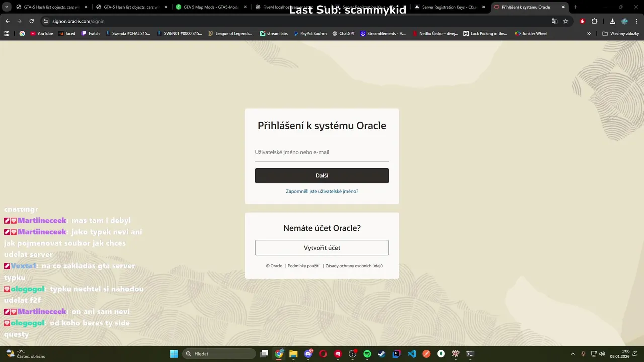Open the stream labs bookmark

[x=274, y=33]
